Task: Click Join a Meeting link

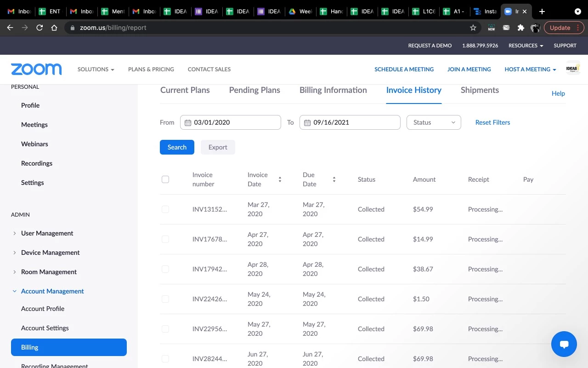Action: point(469,69)
